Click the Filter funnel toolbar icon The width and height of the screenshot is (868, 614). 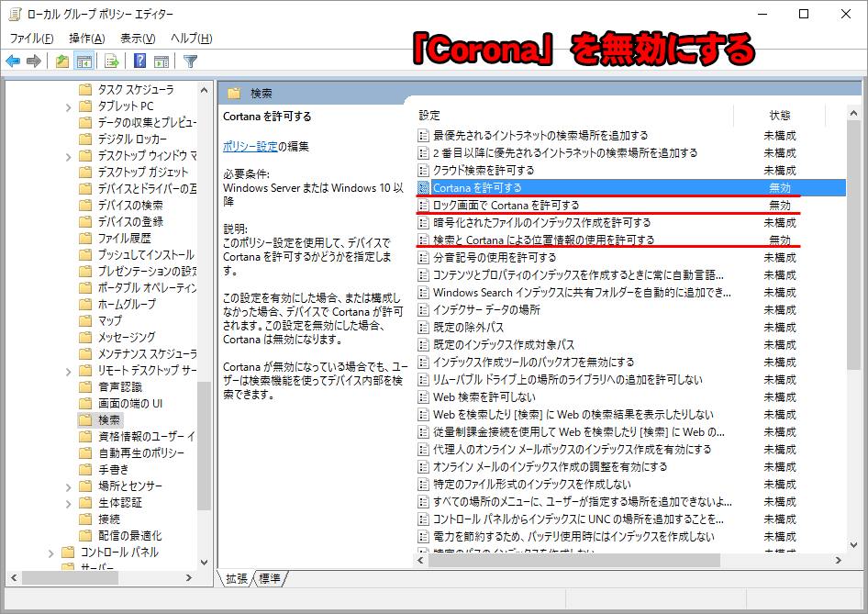191,61
